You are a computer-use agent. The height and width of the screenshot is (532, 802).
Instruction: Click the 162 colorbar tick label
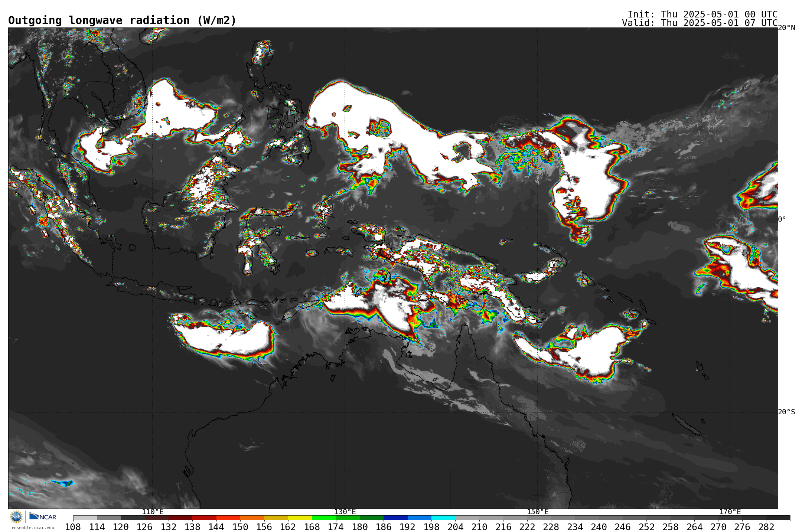288,527
